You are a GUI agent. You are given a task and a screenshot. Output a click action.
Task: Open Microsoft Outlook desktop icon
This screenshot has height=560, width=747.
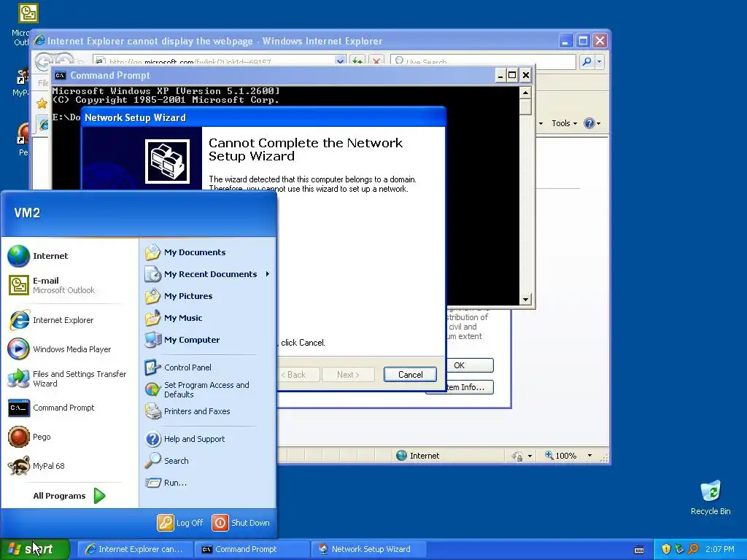(x=28, y=13)
